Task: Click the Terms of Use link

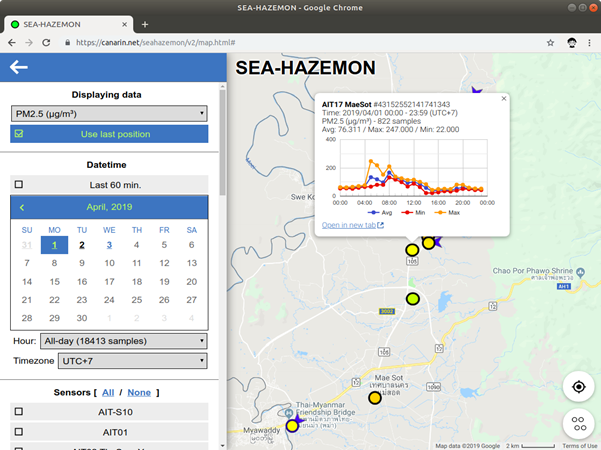Action: tap(579, 446)
